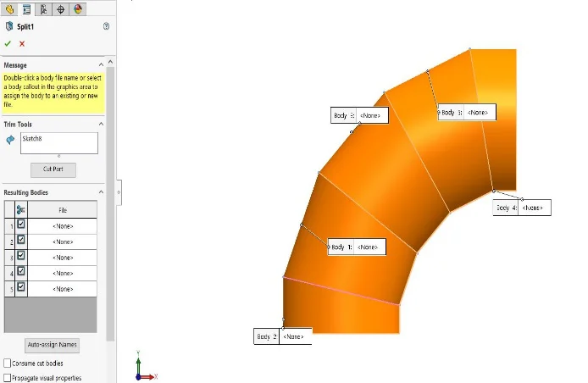Open the DisplayManager appearance tab
Image resolution: width=588 pixels, height=383 pixels.
[x=78, y=9]
